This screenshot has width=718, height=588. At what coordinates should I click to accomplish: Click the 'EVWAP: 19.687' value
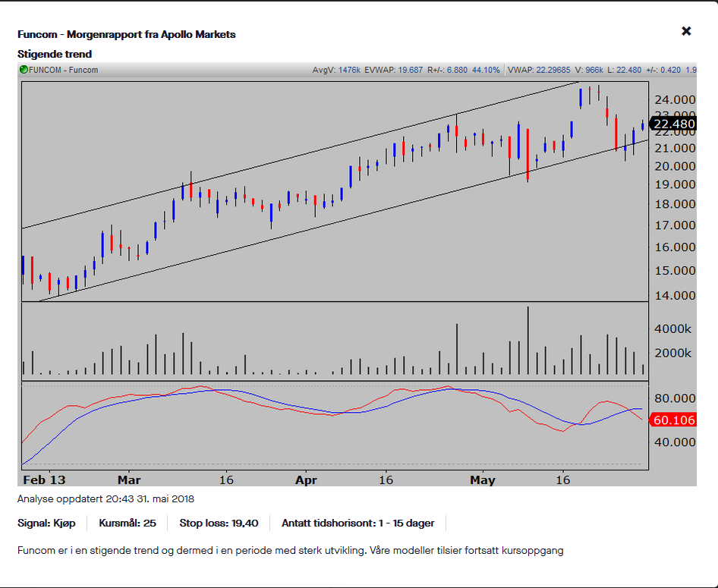click(393, 70)
